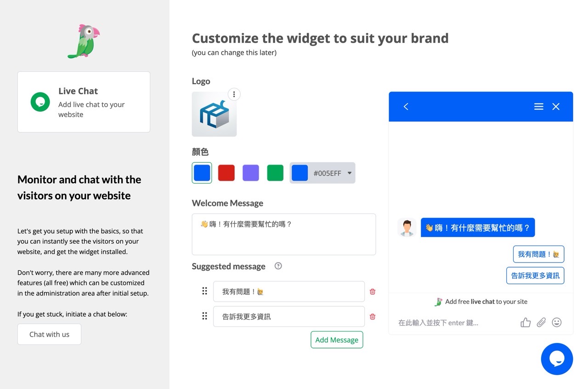Select the green color swatch
The height and width of the screenshot is (389, 588).
(275, 173)
